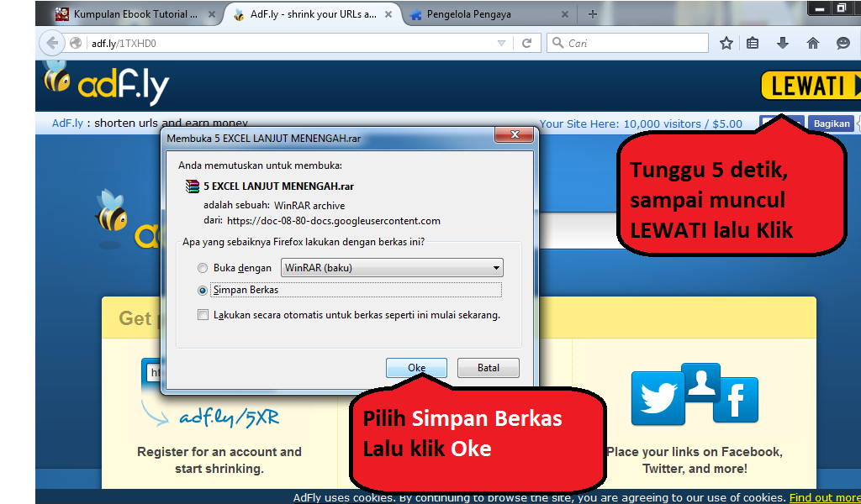Click the googleusercontent.com source text
Image resolution: width=861 pixels, height=504 pixels.
pos(333,221)
